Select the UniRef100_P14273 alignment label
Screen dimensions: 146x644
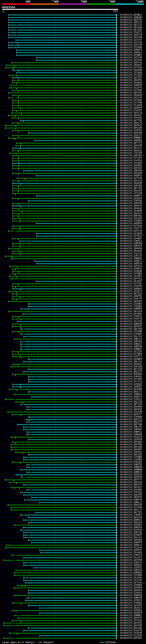coord(131,32)
